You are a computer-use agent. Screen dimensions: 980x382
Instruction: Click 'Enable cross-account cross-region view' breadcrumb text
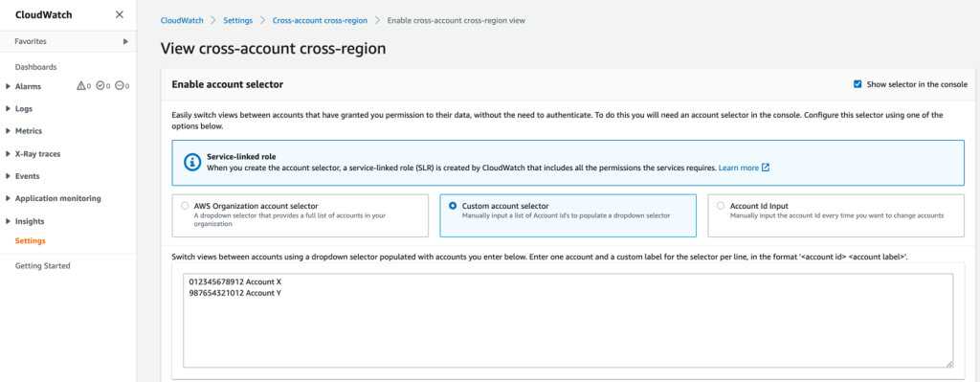pyautogui.click(x=457, y=21)
